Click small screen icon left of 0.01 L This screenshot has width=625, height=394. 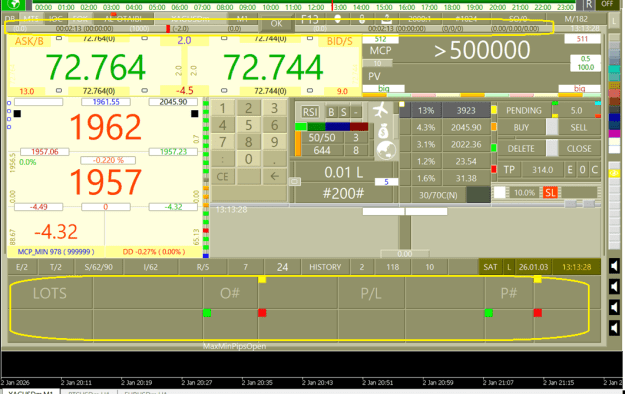(295, 182)
